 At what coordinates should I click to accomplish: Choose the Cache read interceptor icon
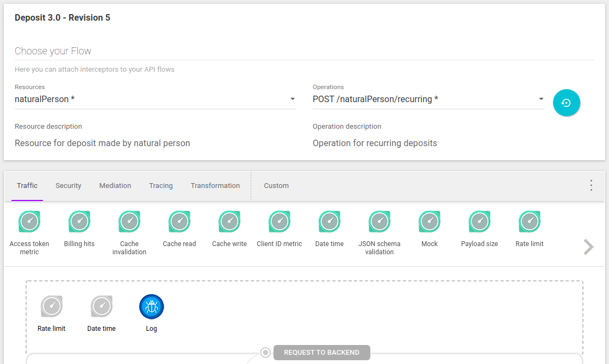(x=179, y=222)
